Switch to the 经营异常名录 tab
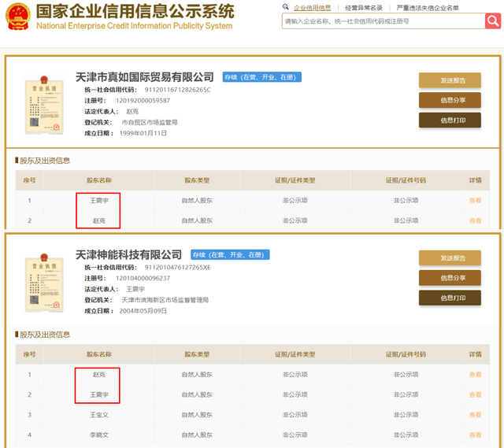Screen dimensions: 504x448 coord(364,8)
